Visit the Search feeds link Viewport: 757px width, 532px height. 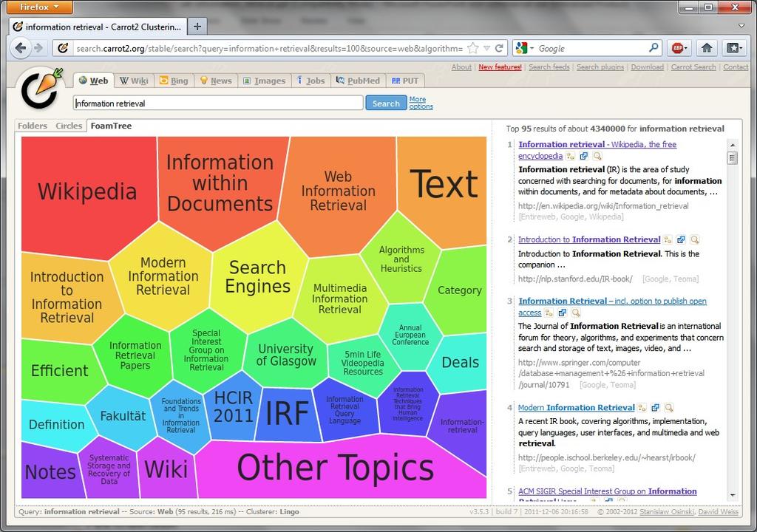[549, 67]
